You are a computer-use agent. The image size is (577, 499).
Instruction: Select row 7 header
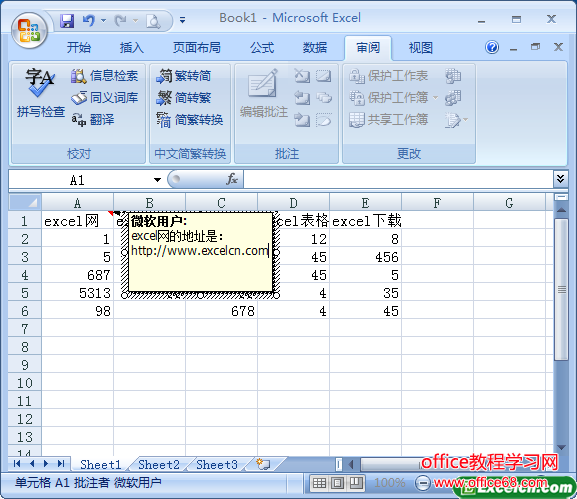[x=25, y=329]
